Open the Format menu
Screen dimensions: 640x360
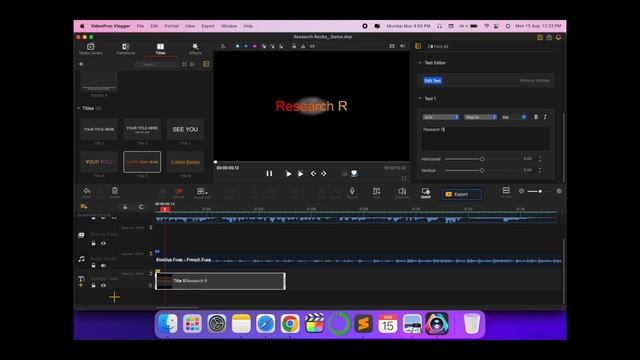tap(172, 26)
